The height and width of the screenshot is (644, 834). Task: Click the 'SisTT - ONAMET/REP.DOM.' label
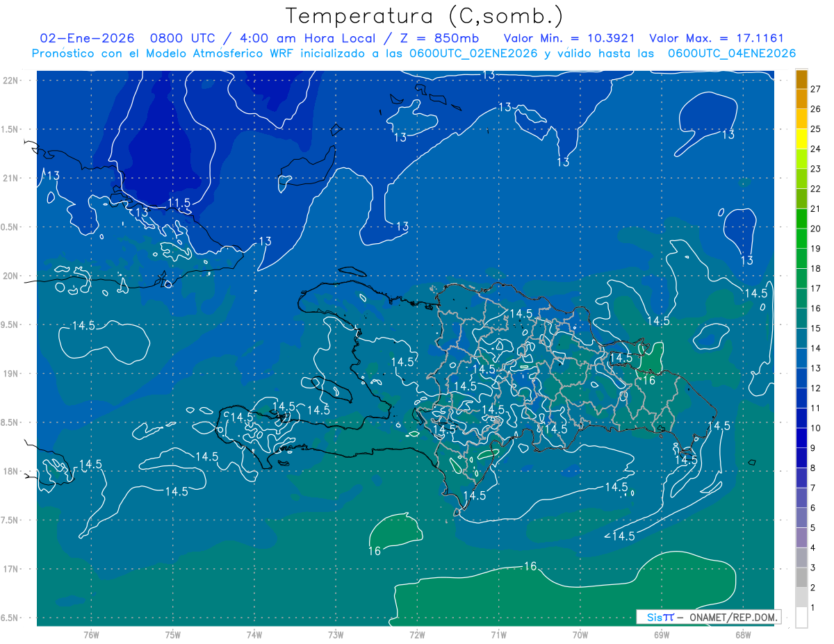[708, 617]
